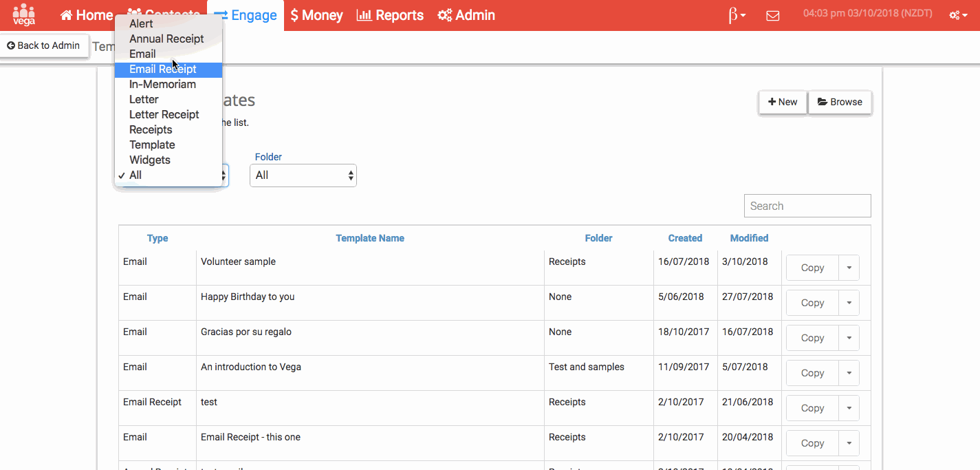The image size is (980, 470).
Task: Open the Engage menu
Action: pyautogui.click(x=246, y=15)
